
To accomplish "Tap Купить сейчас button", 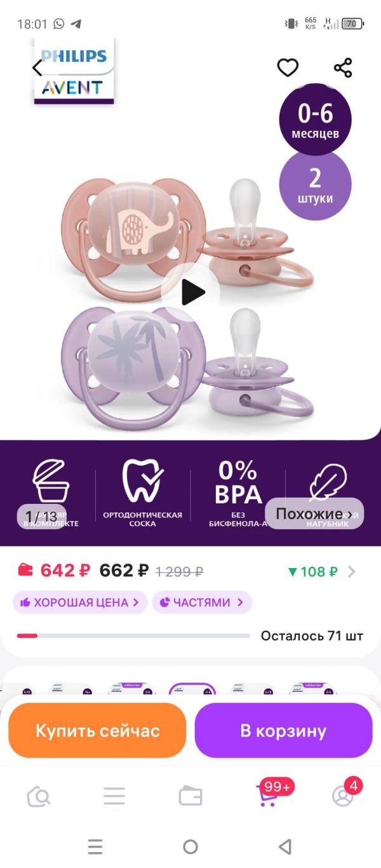I will (97, 730).
